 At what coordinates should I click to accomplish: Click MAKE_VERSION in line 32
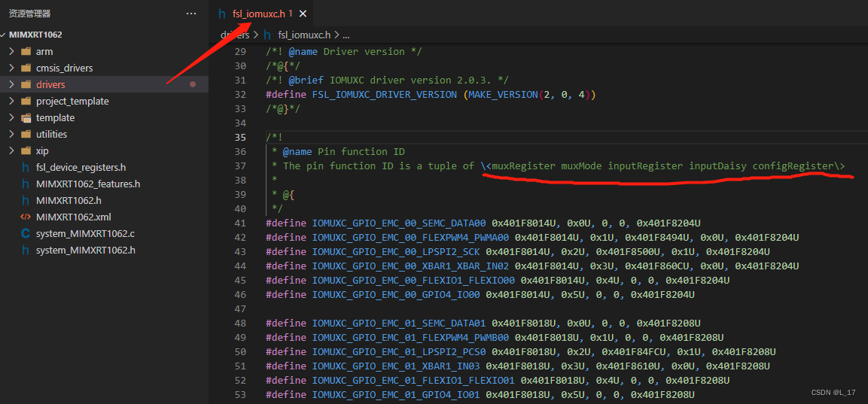(x=503, y=95)
